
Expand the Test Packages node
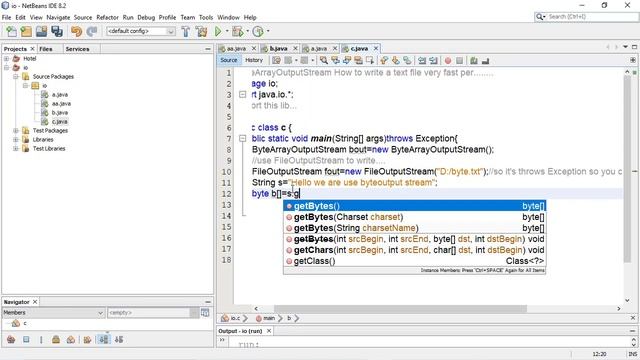point(16,131)
